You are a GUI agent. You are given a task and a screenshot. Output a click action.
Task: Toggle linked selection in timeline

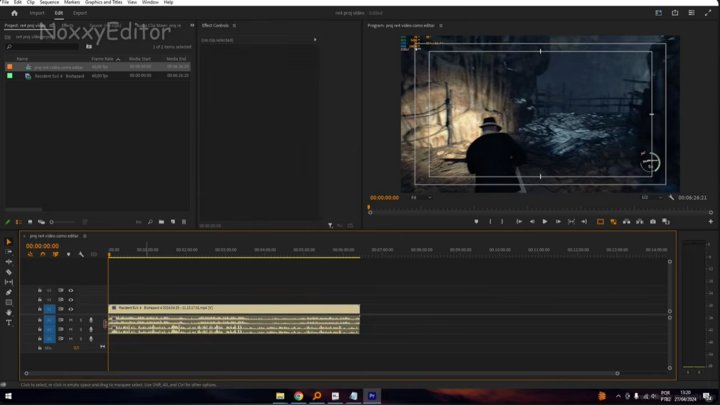56,254
